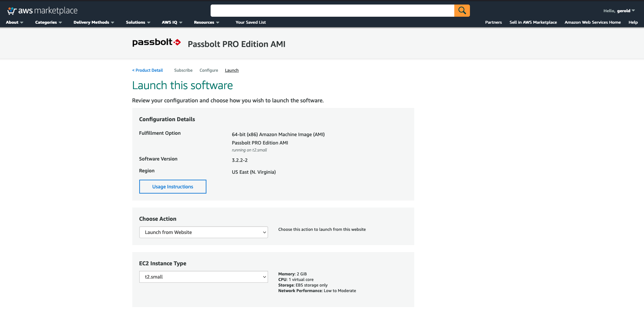Open the Categories menu
Viewport: 644px width, 313px height.
click(x=48, y=22)
